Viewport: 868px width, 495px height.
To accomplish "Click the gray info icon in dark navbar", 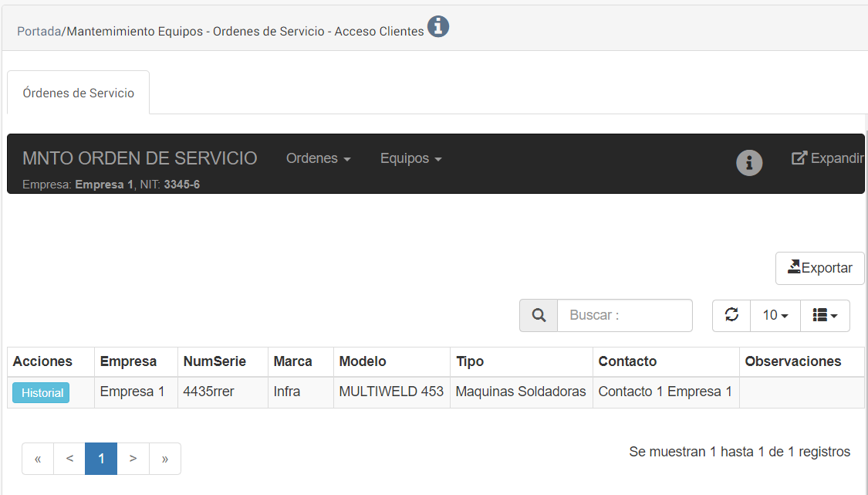I will [x=748, y=162].
